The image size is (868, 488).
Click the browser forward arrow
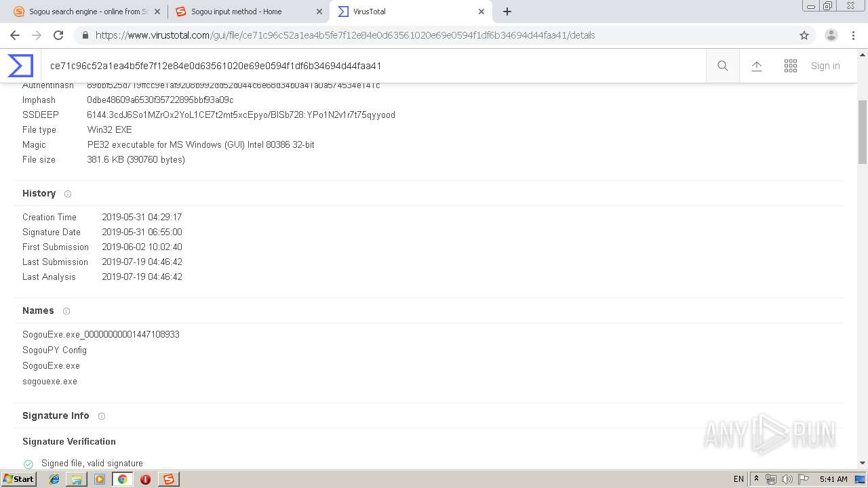(37, 35)
